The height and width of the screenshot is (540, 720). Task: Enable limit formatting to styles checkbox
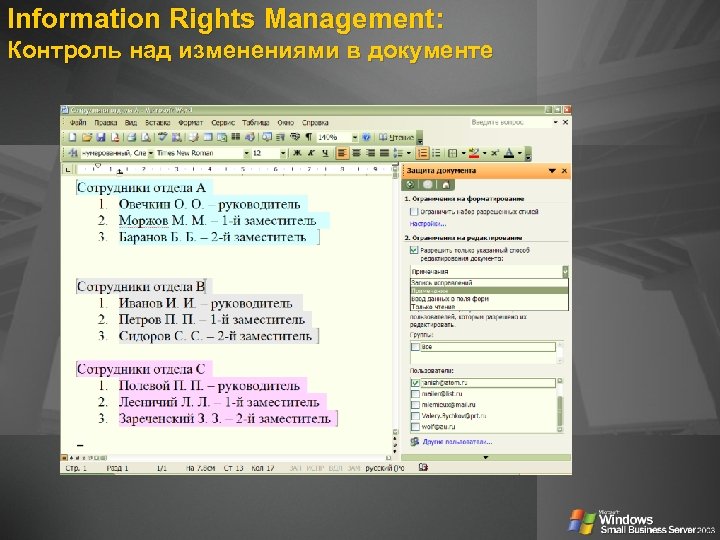(x=414, y=212)
